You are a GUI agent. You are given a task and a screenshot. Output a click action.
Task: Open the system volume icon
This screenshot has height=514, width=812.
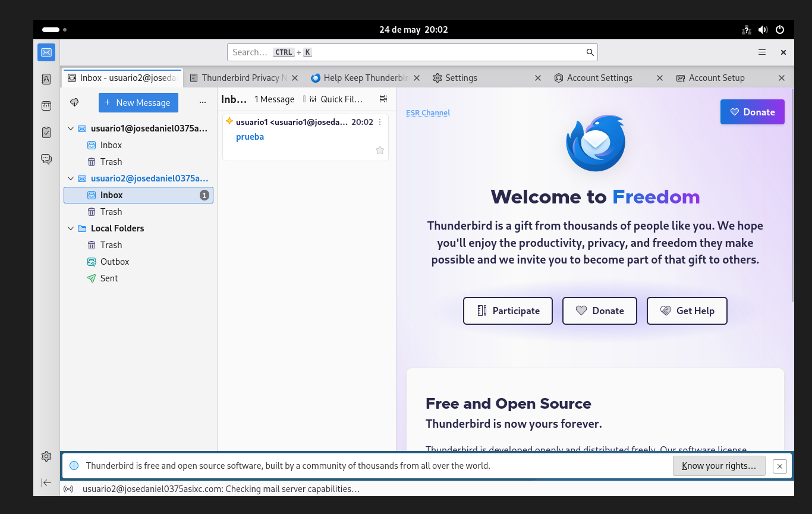(x=763, y=30)
